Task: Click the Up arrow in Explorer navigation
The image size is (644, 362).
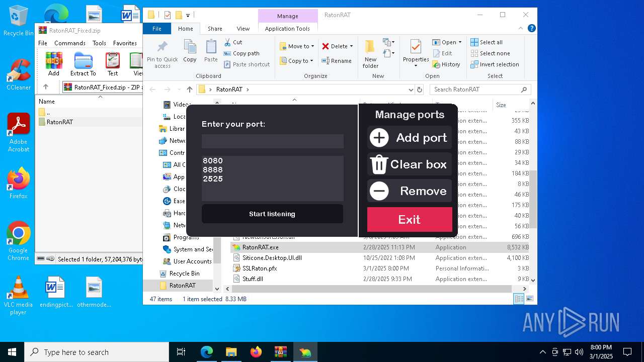Action: (x=189, y=89)
